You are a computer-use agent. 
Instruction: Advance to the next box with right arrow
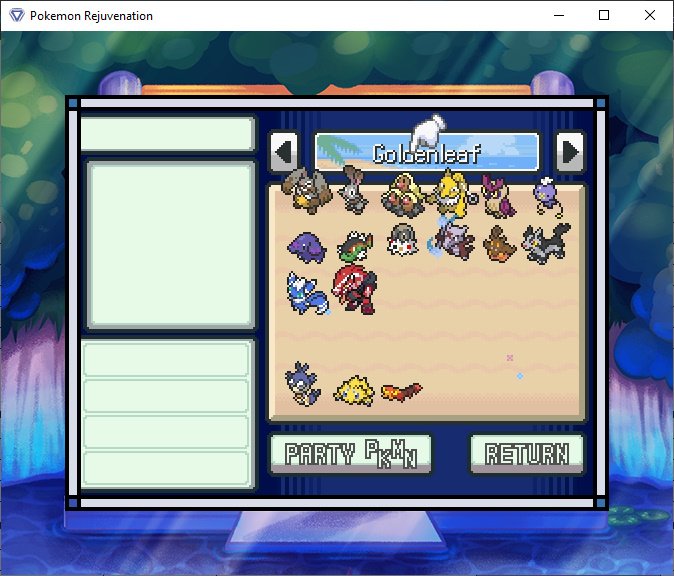pyautogui.click(x=570, y=152)
